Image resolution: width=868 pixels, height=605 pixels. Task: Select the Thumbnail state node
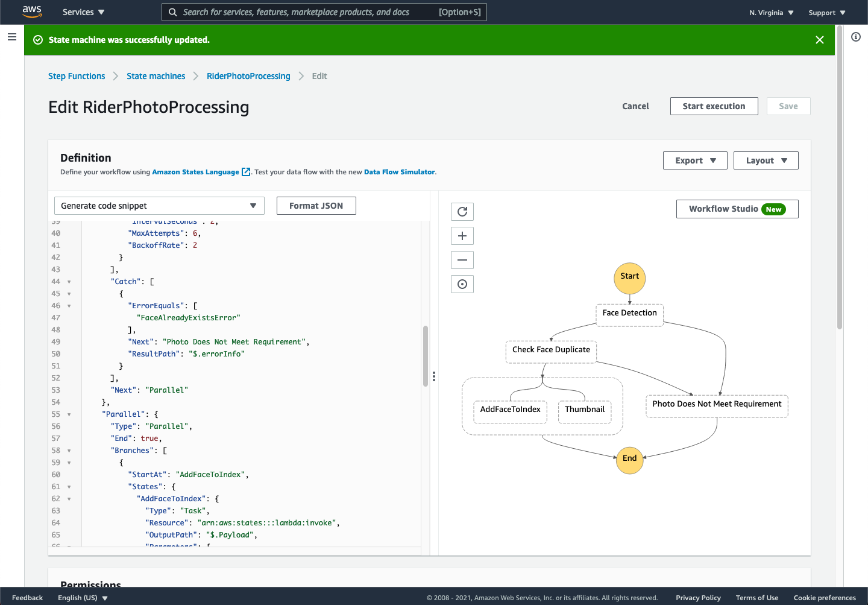(585, 411)
